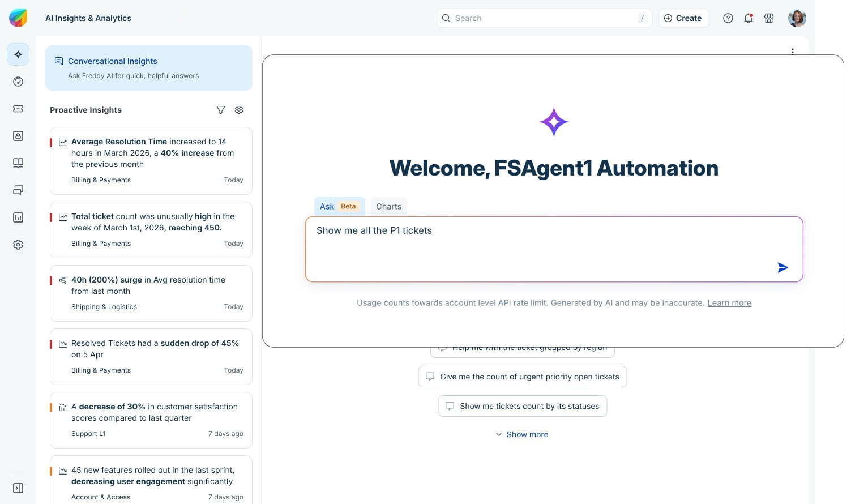Open the Solutions book sidebar icon
Viewport: 851px width, 504px height.
[x=18, y=163]
